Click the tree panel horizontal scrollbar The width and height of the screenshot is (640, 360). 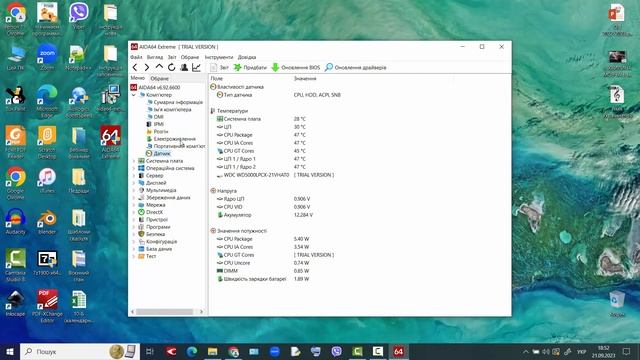tap(164, 312)
